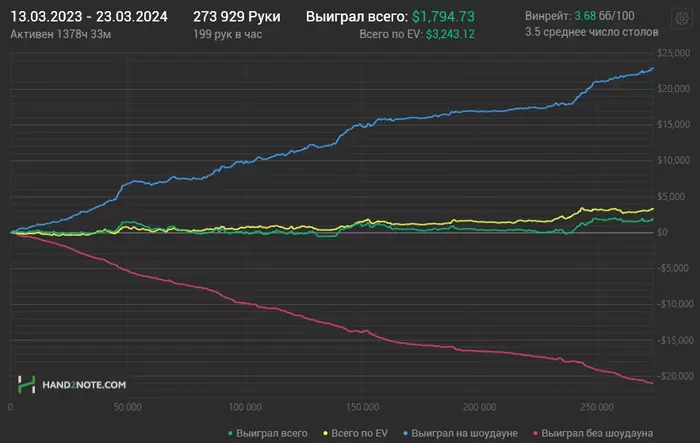
Task: Toggle the pink 'Выиграл без шоудауна' legend dot
Action: pyautogui.click(x=535, y=433)
